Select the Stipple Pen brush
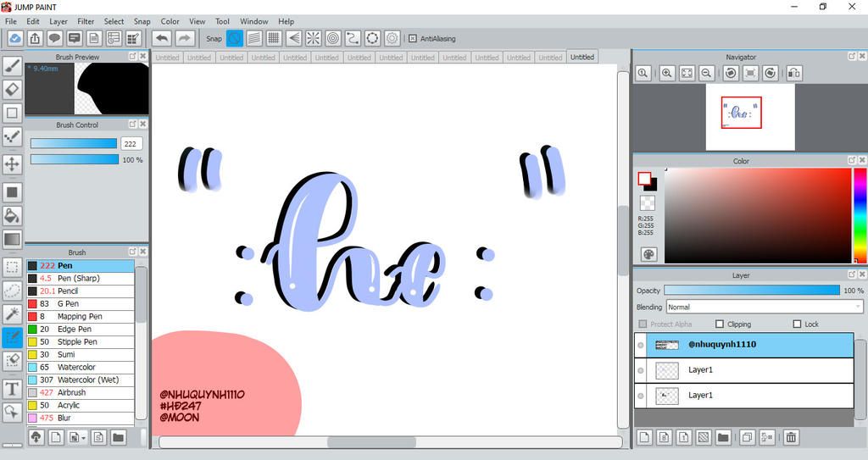This screenshot has height=460, width=868. [81, 342]
